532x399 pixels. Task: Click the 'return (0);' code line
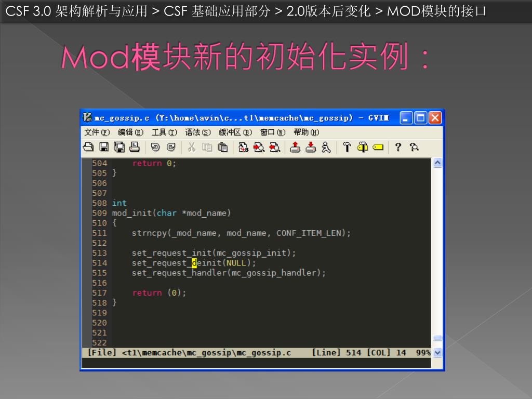[159, 293]
